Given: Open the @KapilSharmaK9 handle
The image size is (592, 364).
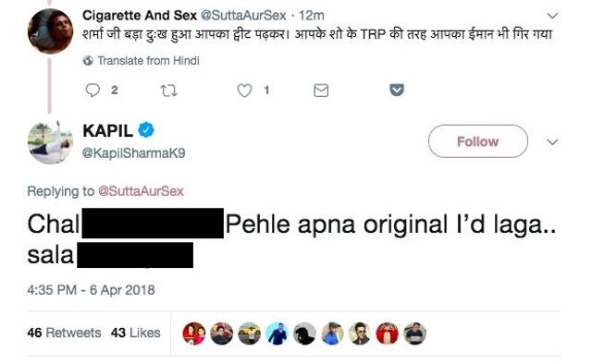Looking at the screenshot, I should 133,153.
